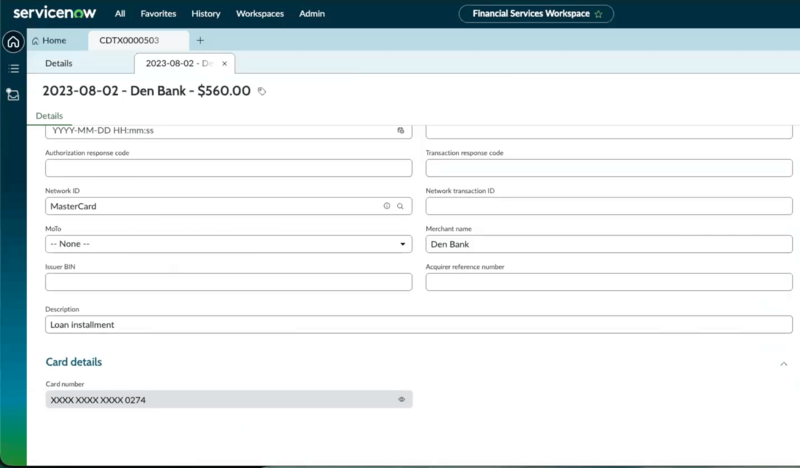
Task: Favorite the Financial Services Workspace star
Action: [x=598, y=14]
